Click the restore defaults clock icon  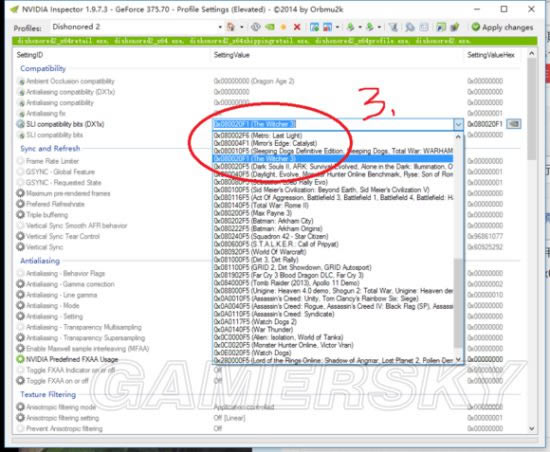(256, 27)
